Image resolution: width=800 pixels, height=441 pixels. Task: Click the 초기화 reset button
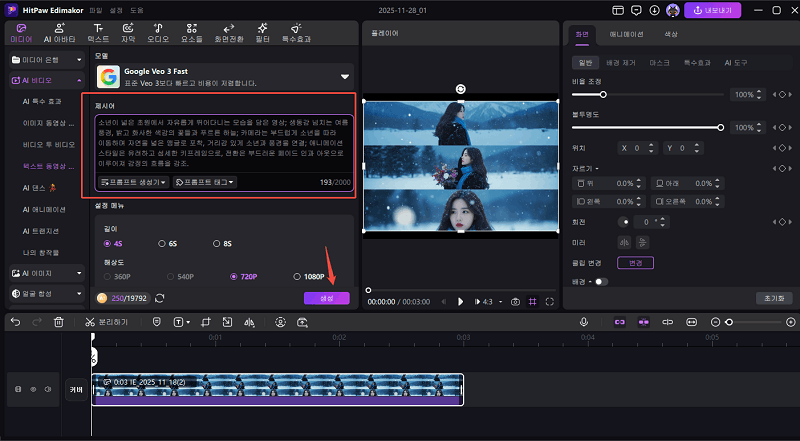[773, 298]
